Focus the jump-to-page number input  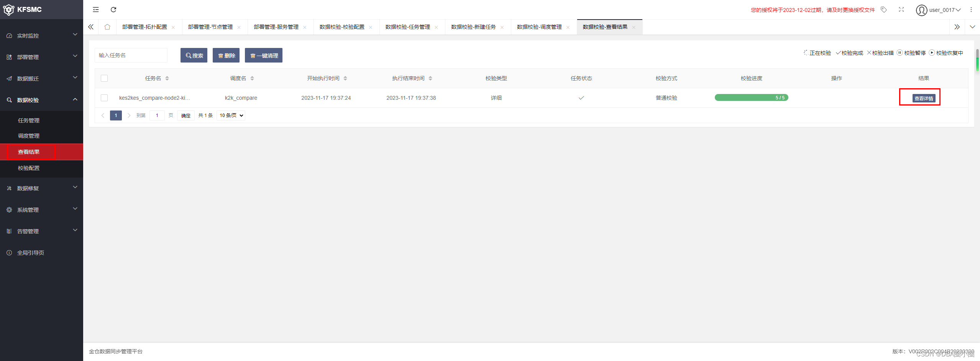157,115
